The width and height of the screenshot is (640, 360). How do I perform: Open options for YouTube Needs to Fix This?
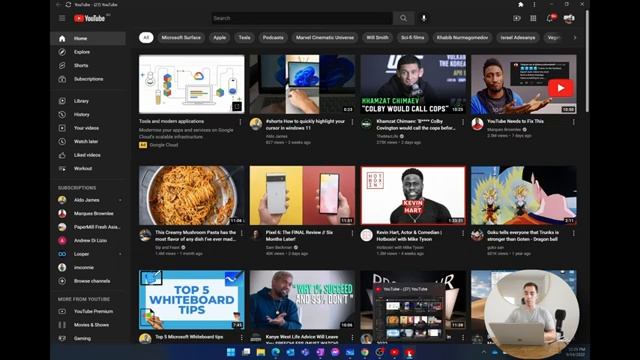[x=573, y=122]
